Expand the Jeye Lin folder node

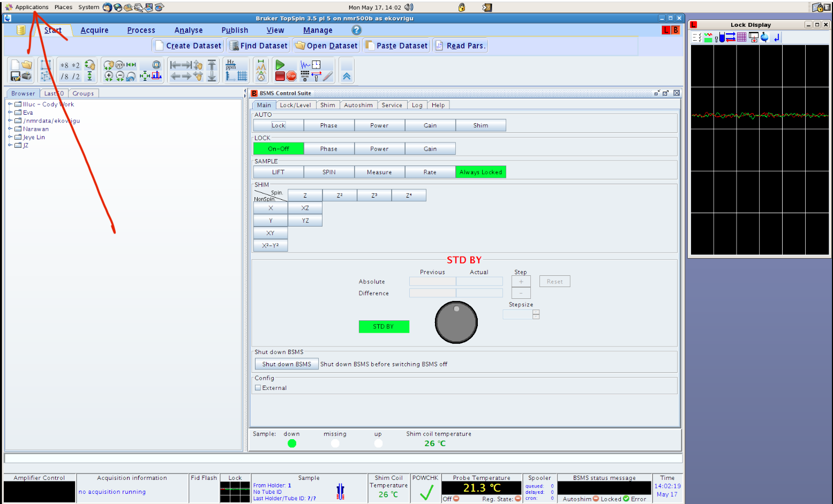point(10,137)
